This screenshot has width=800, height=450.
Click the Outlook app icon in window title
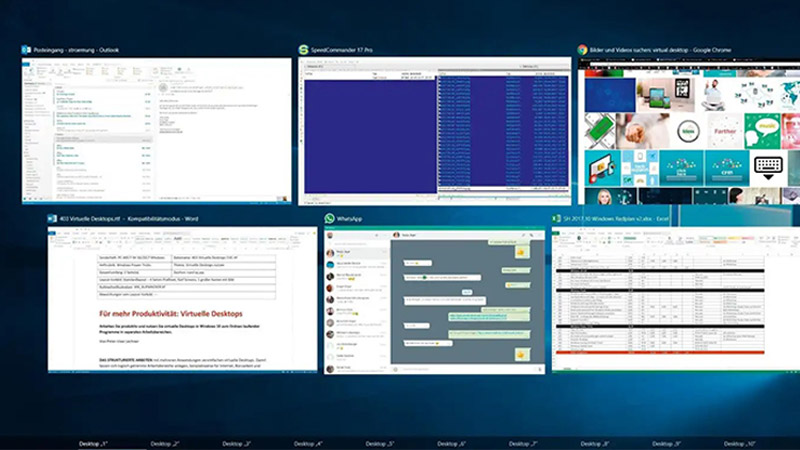pyautogui.click(x=25, y=49)
